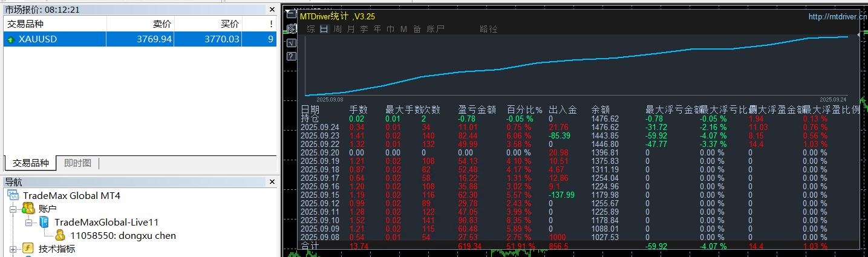Click the 账户 button in MTDriver toolbar

(436, 29)
